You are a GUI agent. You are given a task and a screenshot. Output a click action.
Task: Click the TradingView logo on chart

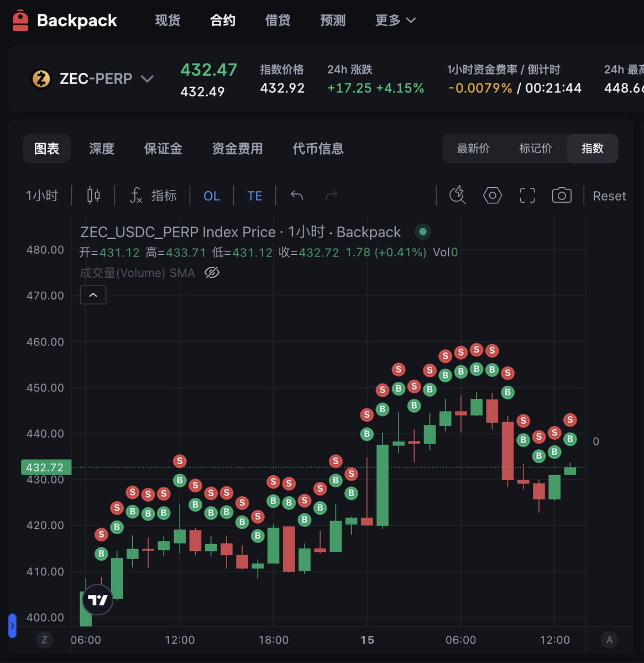98,600
